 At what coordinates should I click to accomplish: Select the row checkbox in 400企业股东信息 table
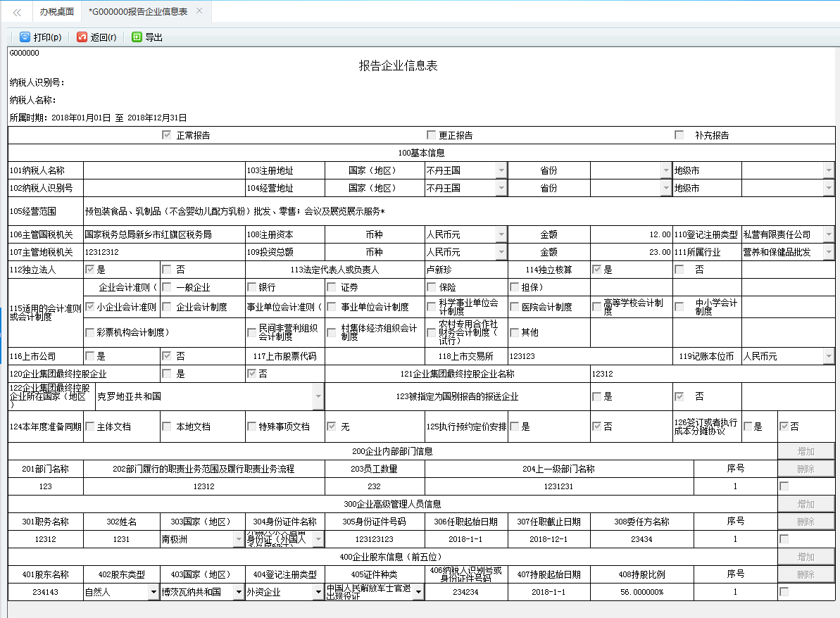tap(786, 591)
